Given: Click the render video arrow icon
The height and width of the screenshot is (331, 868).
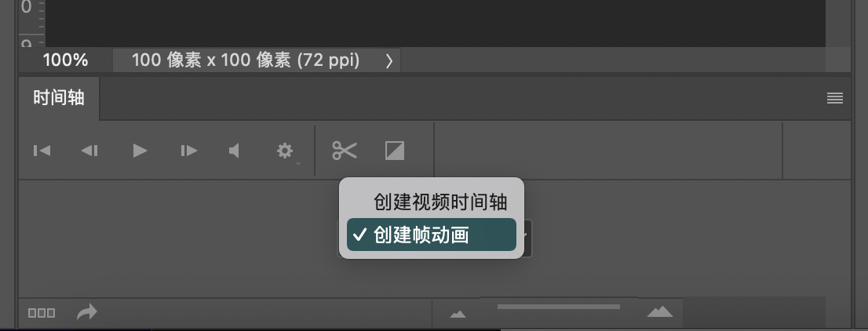Looking at the screenshot, I should pyautogui.click(x=87, y=312).
